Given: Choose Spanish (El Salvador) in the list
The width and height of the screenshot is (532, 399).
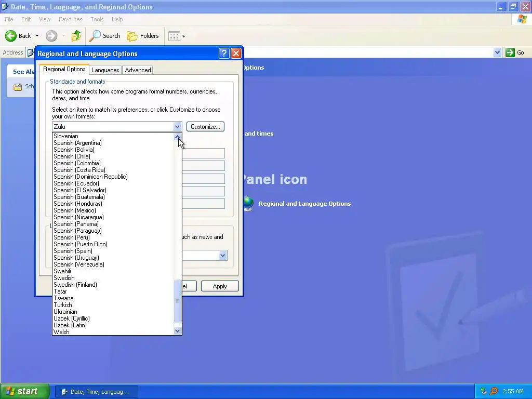Looking at the screenshot, I should [113, 190].
